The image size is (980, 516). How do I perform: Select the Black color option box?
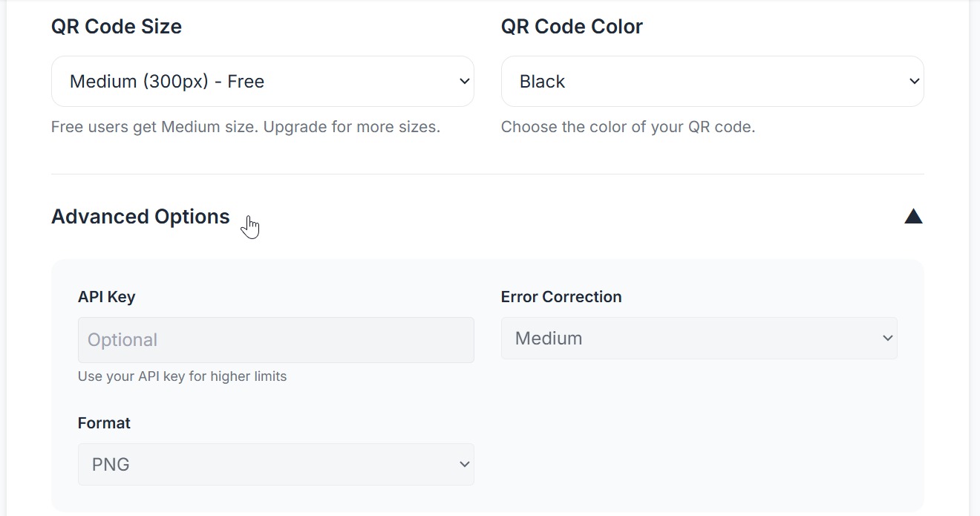tap(712, 81)
